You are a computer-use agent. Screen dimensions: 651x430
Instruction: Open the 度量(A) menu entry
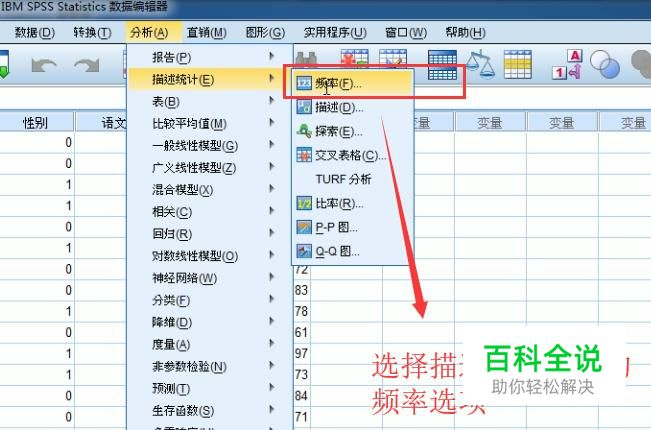[x=209, y=344]
